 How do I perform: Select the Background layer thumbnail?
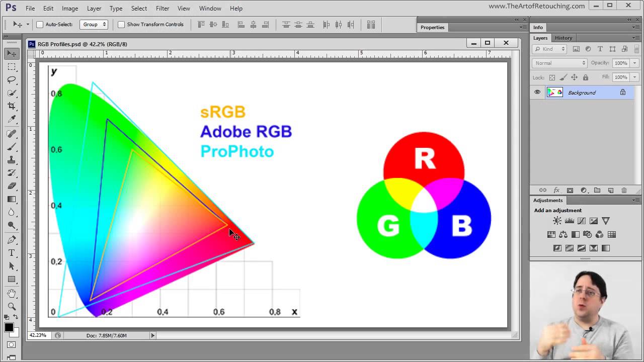[x=555, y=93]
